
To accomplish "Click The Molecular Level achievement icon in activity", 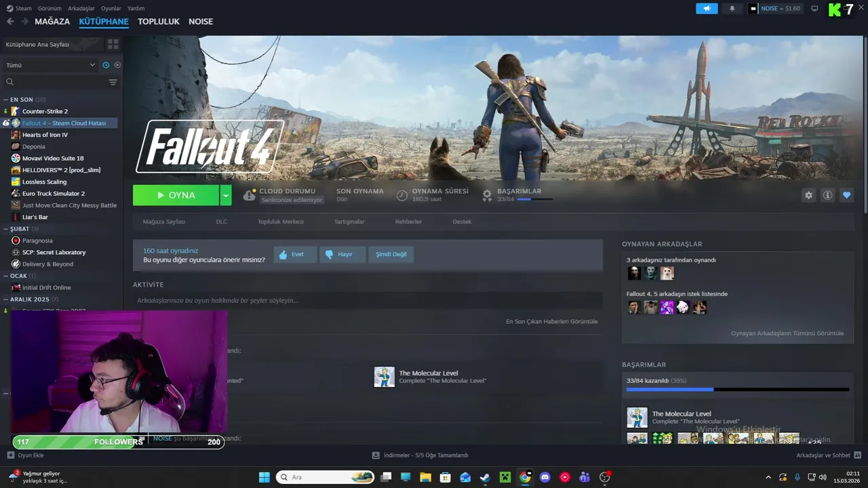I will [x=384, y=377].
